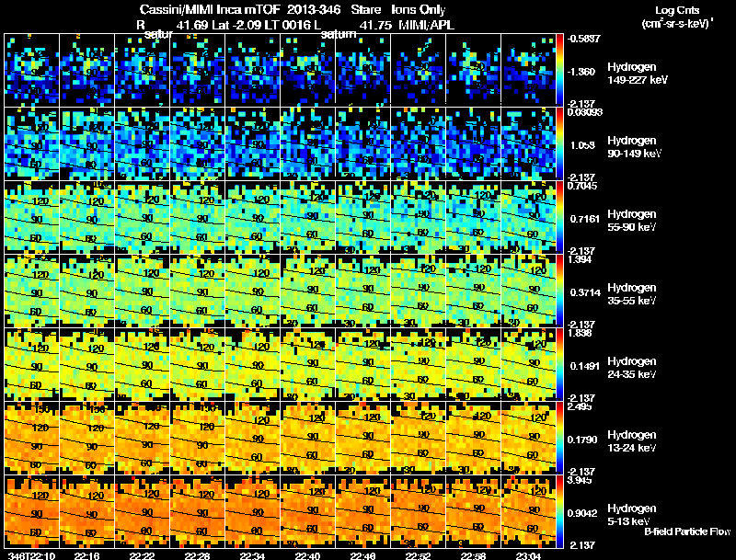
Task: Click the 'Log Cnts' colorbar heading
Action: point(677,10)
